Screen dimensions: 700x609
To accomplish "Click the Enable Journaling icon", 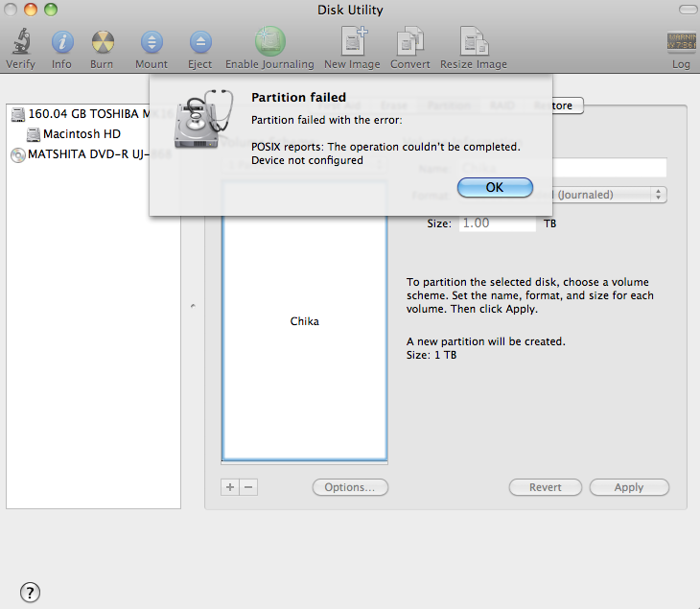I will [x=269, y=41].
